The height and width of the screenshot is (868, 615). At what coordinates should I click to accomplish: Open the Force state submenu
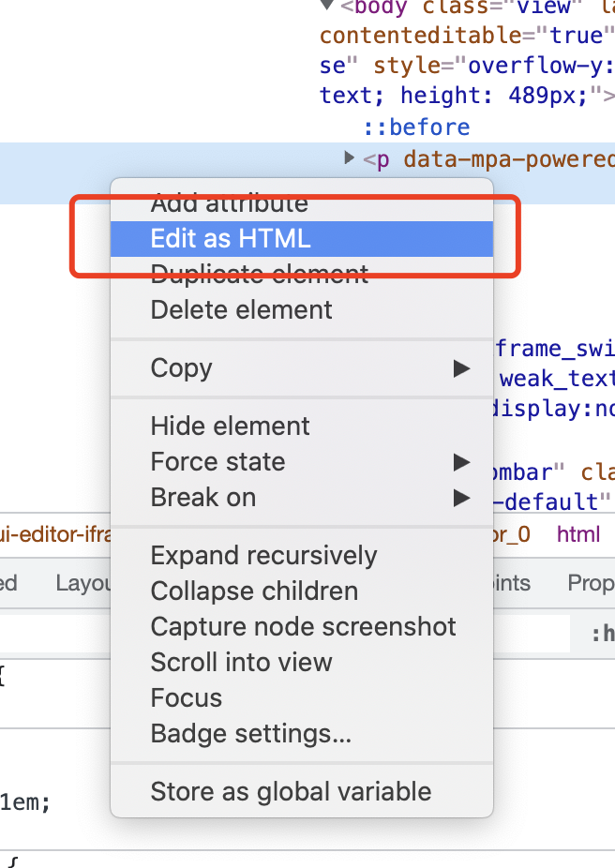218,461
